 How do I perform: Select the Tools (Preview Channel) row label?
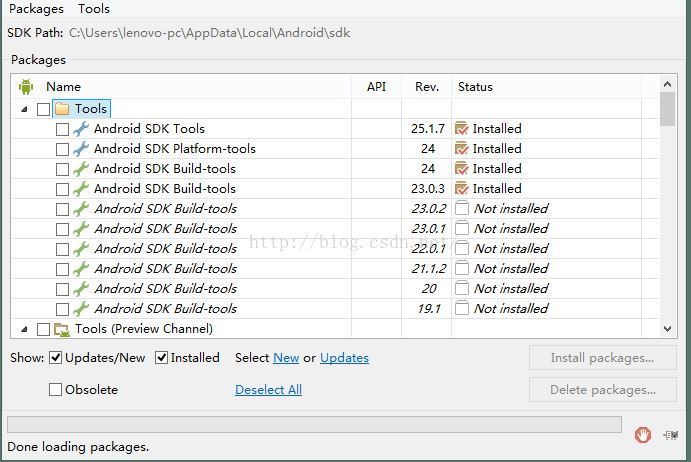click(144, 329)
